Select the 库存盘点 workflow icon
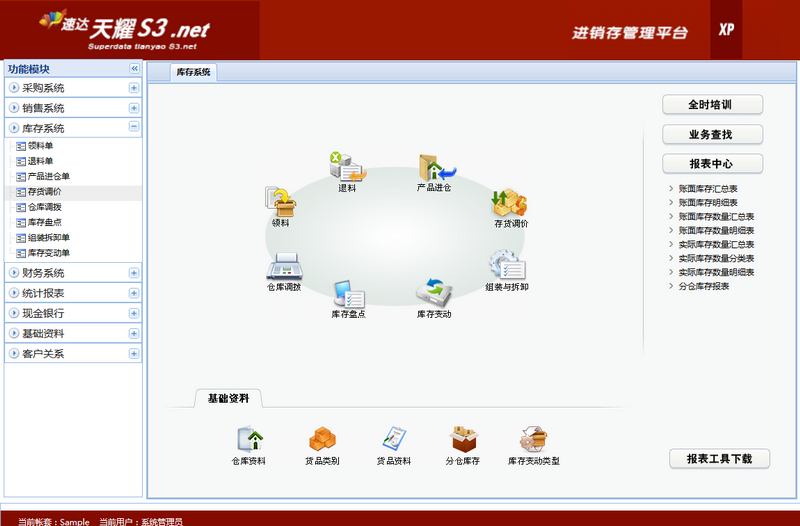Screen dimensions: 800x526 point(348,295)
